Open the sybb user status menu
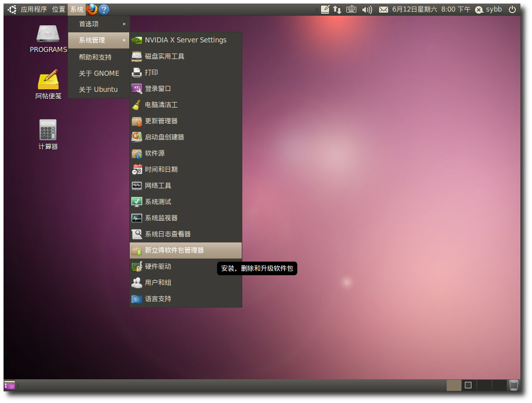Screen dimensions: 532x403 pyautogui.click(x=488, y=10)
